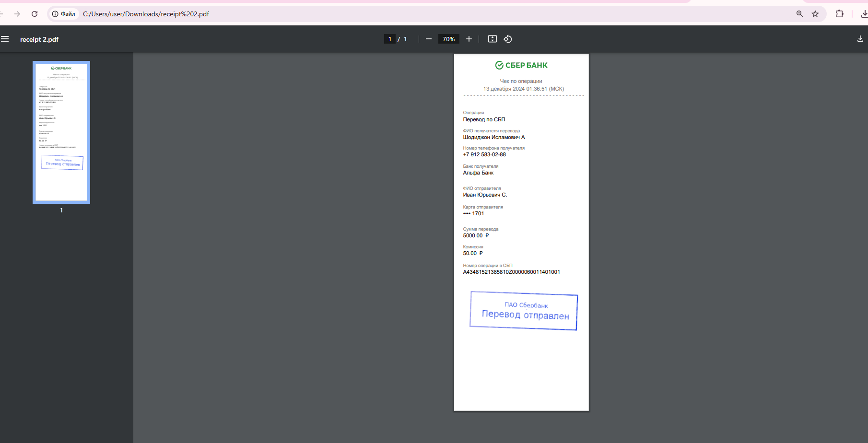The image size is (868, 443).
Task: Click the Комиссия label
Action: click(473, 247)
